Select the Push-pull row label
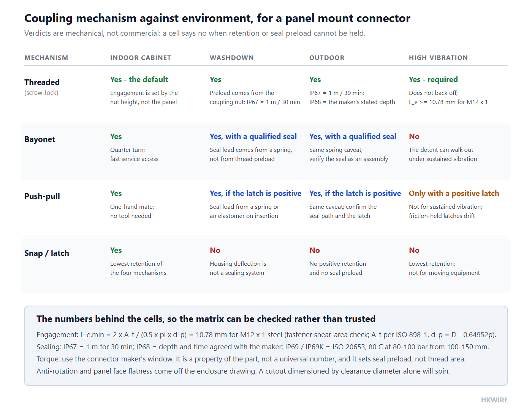This screenshot has width=532, height=410. 42,196
